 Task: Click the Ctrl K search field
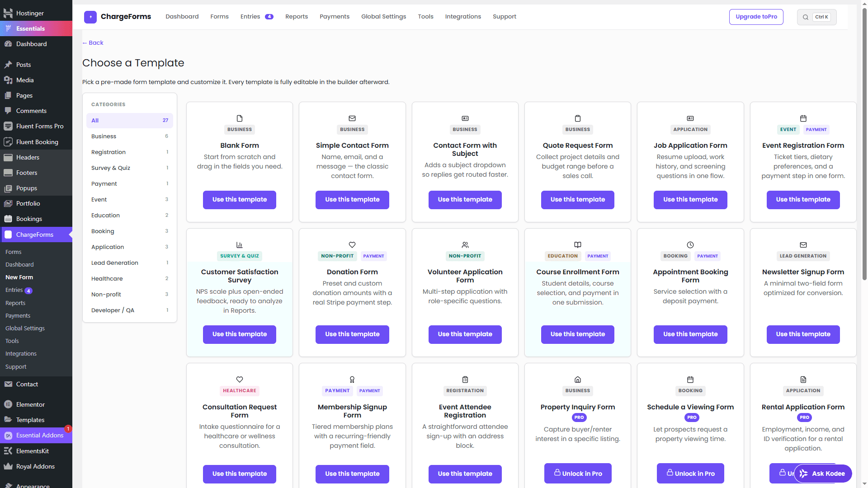click(816, 17)
